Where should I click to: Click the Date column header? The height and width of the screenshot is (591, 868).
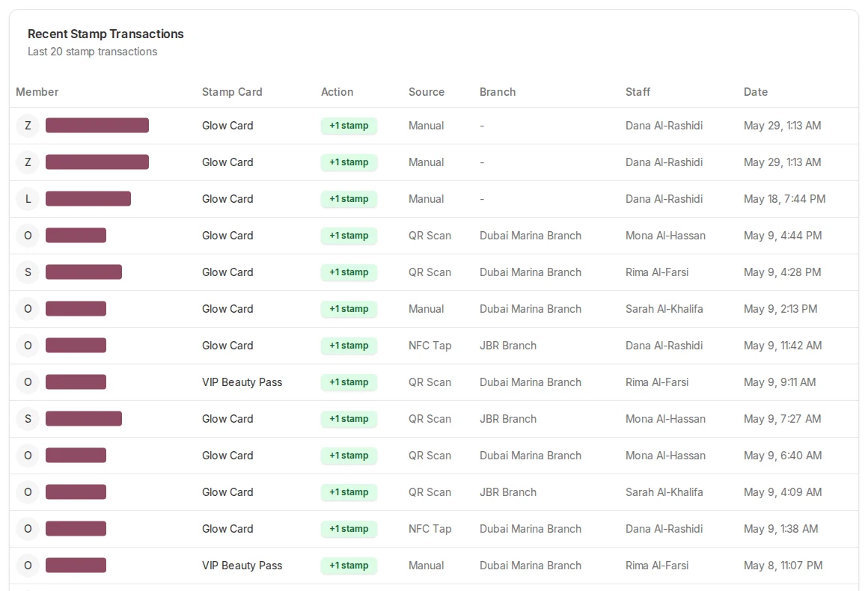(756, 92)
